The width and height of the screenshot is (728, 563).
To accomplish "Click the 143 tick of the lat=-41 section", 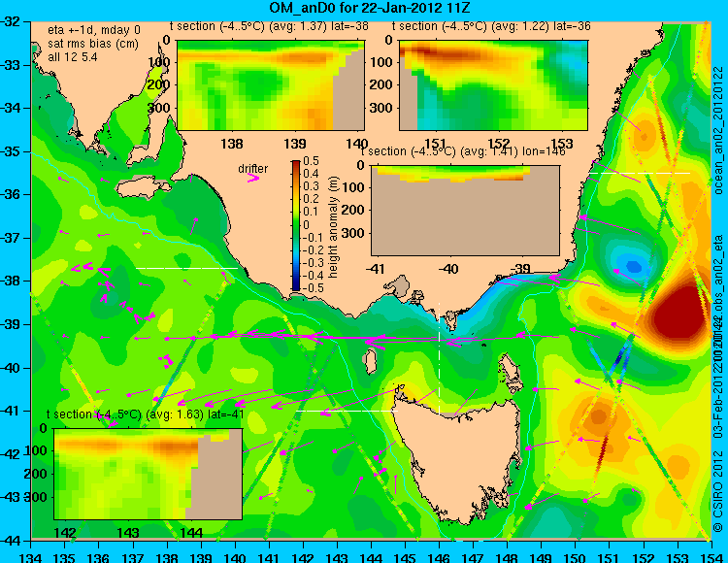I will click(x=128, y=532).
